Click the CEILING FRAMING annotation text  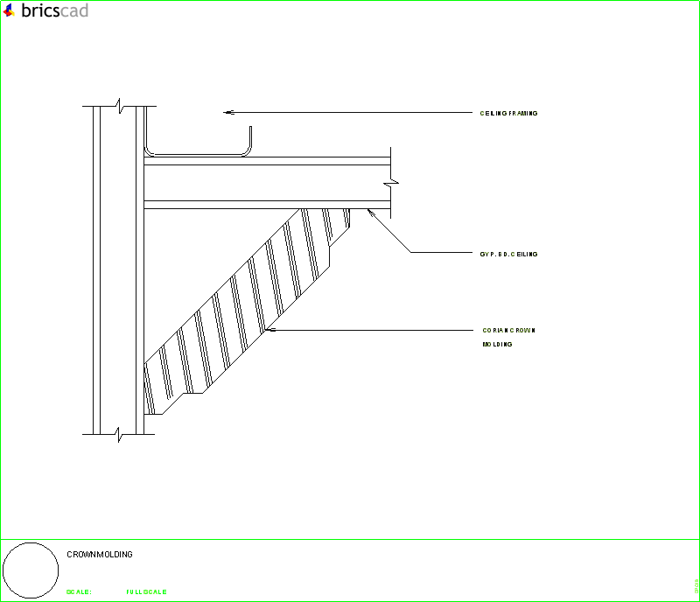(509, 112)
